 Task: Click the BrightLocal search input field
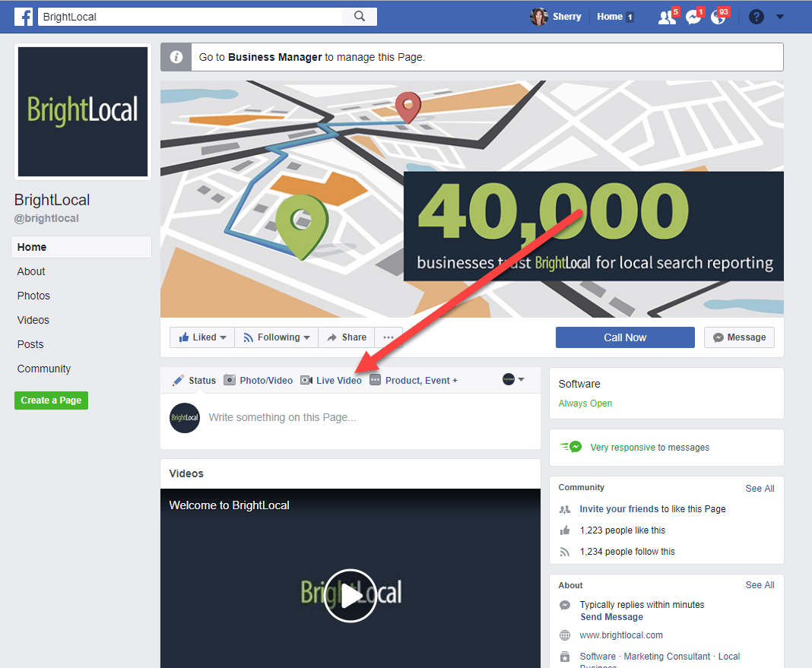(189, 17)
